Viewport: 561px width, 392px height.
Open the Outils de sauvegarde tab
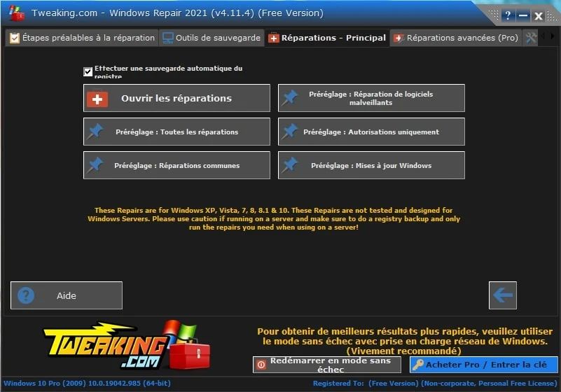(211, 38)
